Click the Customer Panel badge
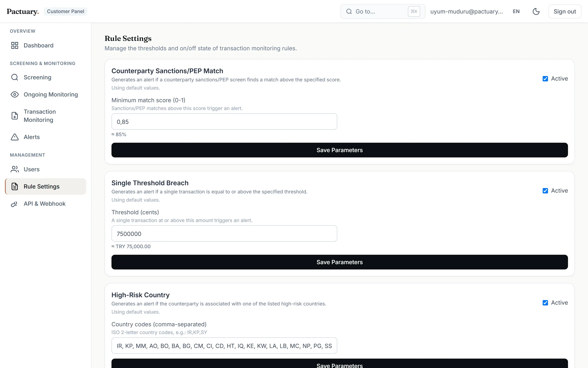The height and width of the screenshot is (368, 588). click(x=66, y=11)
